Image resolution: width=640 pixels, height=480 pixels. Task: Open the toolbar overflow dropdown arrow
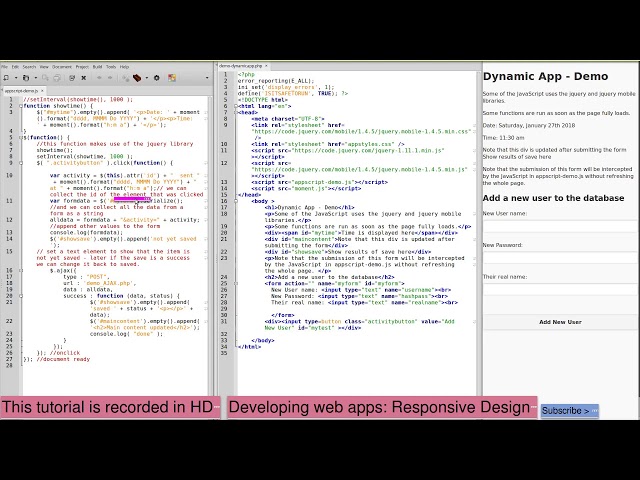pyautogui.click(x=207, y=78)
